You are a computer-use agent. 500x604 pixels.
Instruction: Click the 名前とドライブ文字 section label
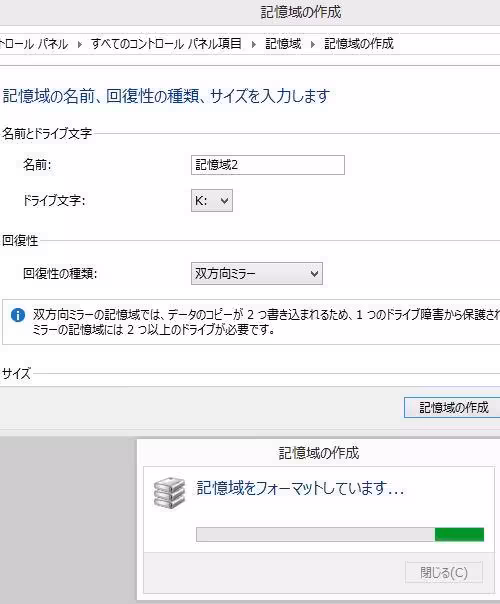pyautogui.click(x=47, y=134)
